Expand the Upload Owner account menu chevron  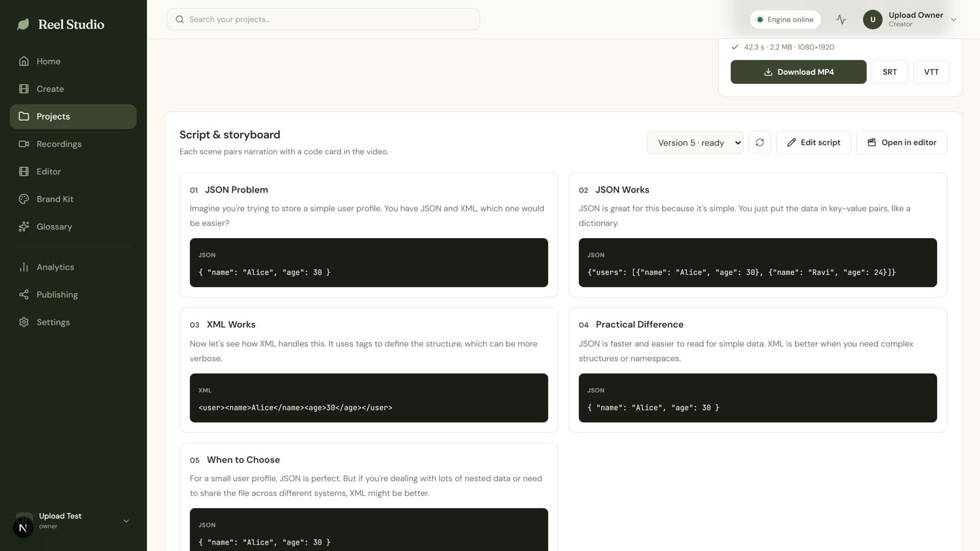click(x=954, y=20)
